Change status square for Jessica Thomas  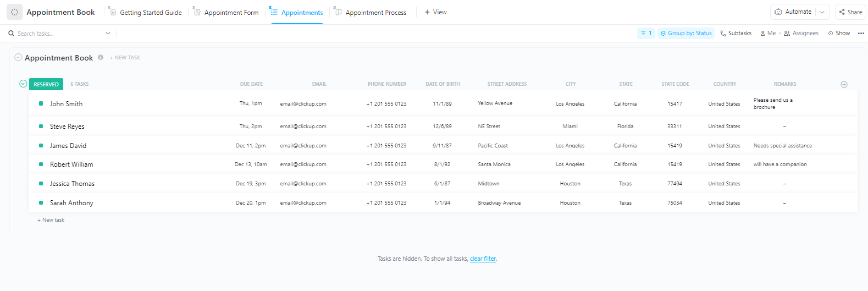coord(41,183)
